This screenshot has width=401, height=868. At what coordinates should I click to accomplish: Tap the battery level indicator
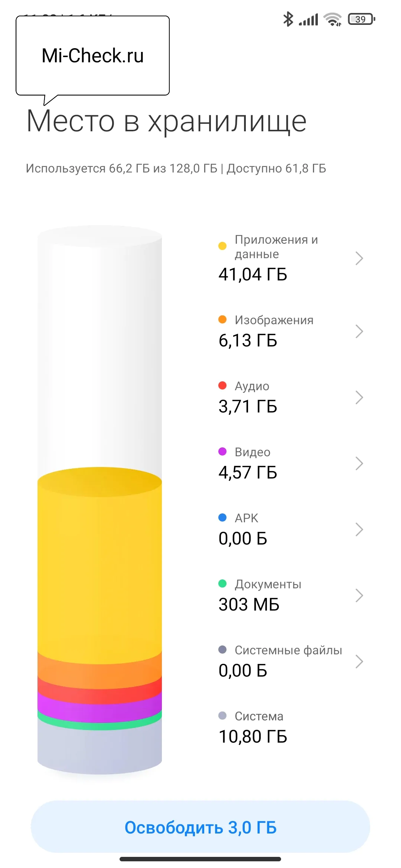[361, 19]
